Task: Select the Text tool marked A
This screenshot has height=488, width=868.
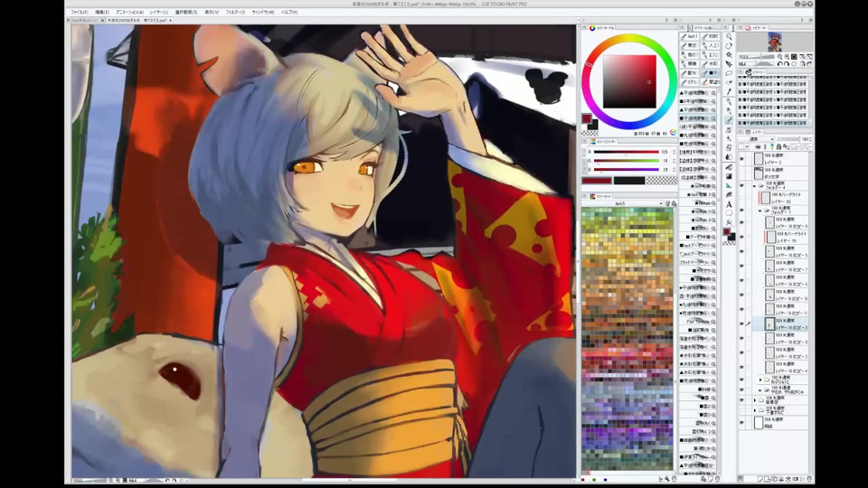Action: (729, 204)
